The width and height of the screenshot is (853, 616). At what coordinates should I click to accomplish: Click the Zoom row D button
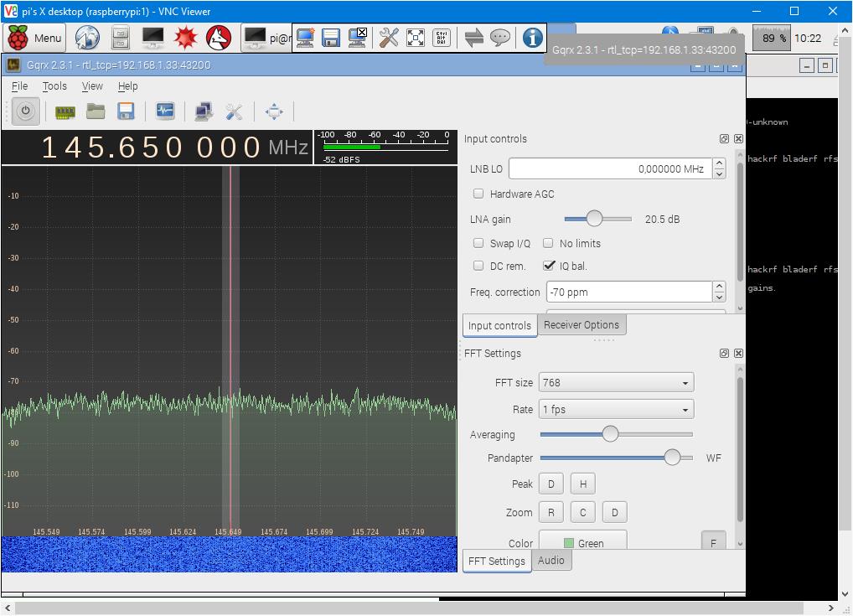(x=615, y=512)
